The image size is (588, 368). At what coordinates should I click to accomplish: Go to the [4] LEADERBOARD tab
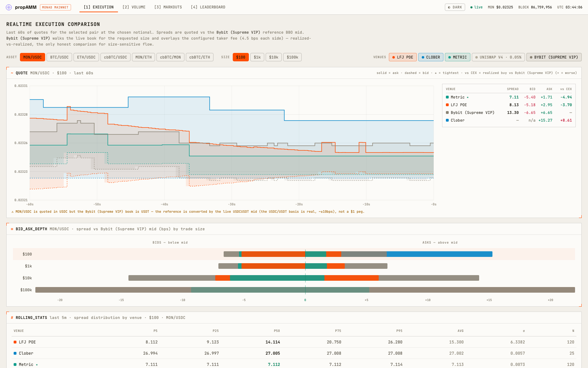click(208, 7)
